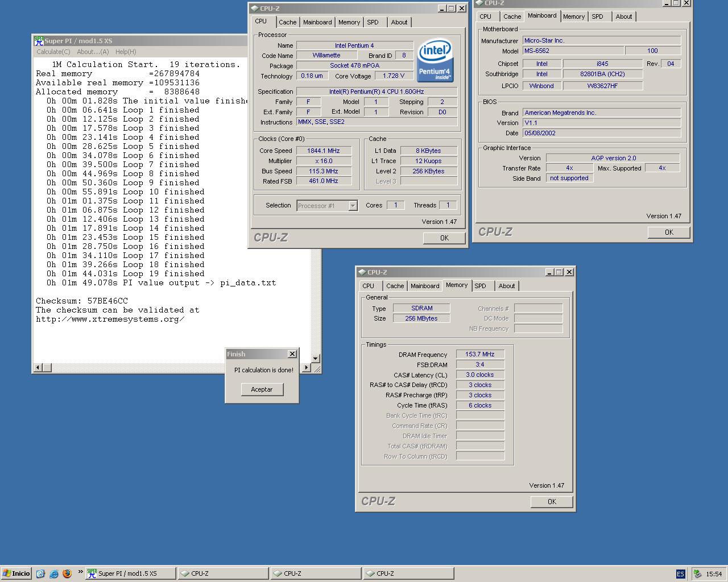
Task: Click the Super PI horizontal scrollbar right arrow
Action: [x=307, y=368]
